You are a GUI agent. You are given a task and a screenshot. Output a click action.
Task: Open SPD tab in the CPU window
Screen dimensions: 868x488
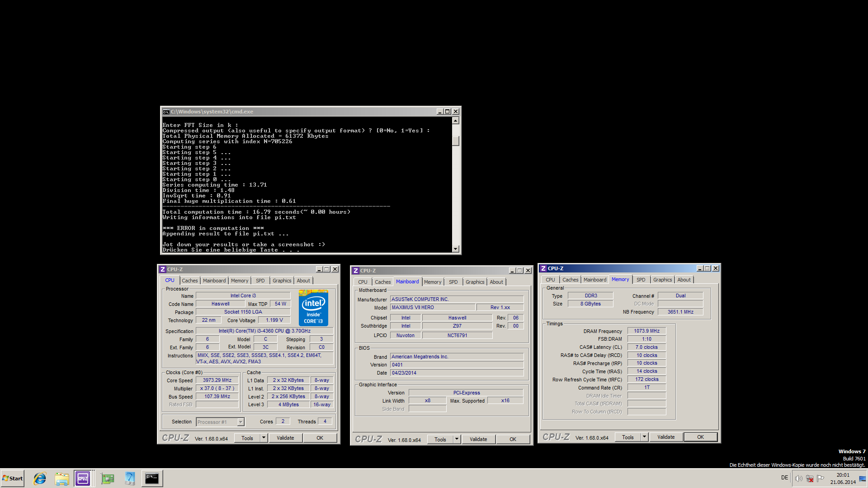[260, 281]
